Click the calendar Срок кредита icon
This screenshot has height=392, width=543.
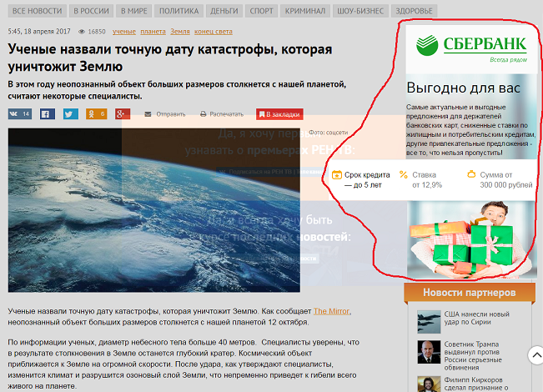pyautogui.click(x=337, y=175)
